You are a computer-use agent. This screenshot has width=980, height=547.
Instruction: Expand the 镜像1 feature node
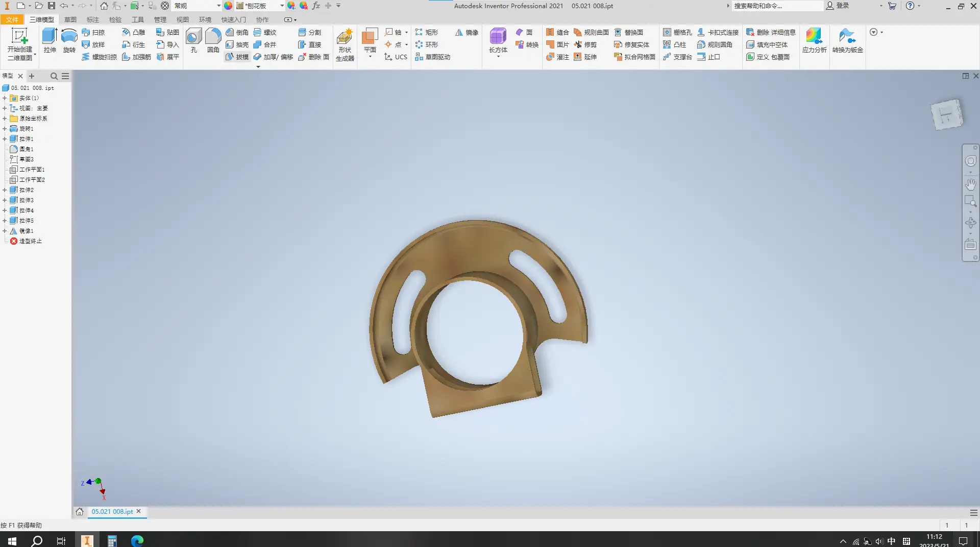(x=5, y=231)
